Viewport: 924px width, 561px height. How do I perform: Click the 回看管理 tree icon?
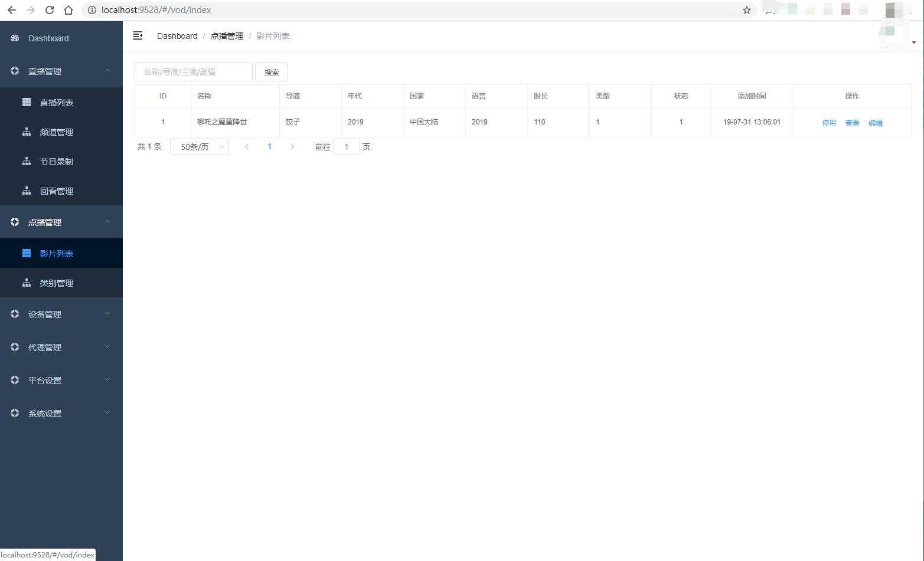tap(27, 191)
